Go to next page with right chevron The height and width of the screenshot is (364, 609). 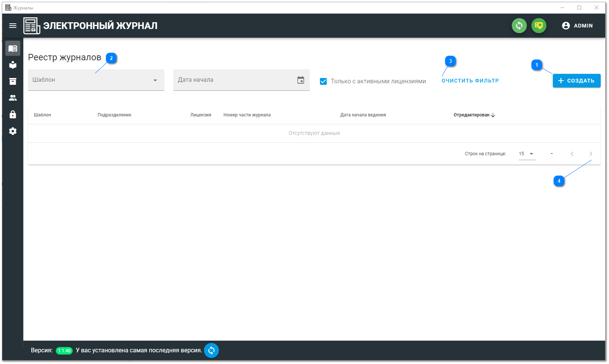click(x=591, y=154)
